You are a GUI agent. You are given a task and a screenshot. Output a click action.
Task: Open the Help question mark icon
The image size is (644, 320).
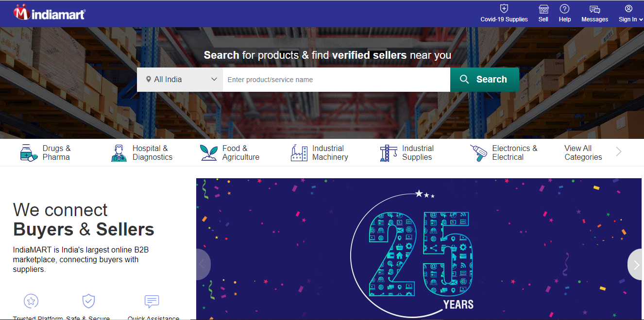pos(564,9)
